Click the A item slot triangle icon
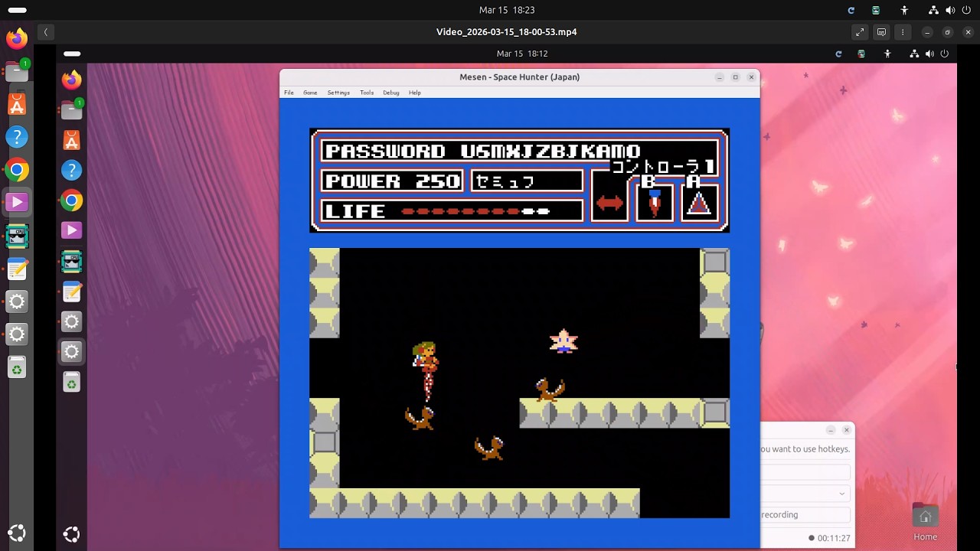 (699, 203)
